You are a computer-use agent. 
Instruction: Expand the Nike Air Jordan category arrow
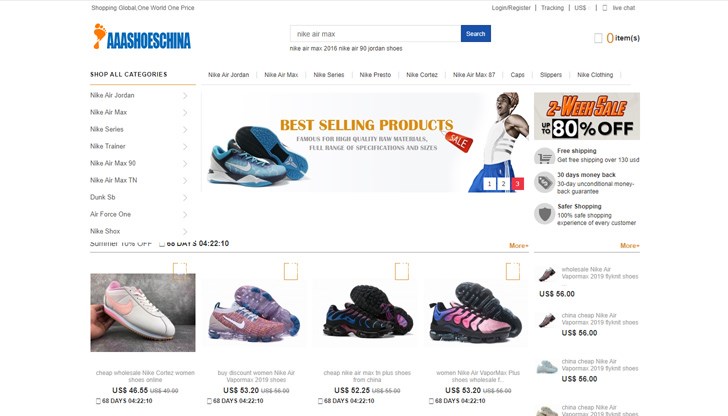click(185, 96)
